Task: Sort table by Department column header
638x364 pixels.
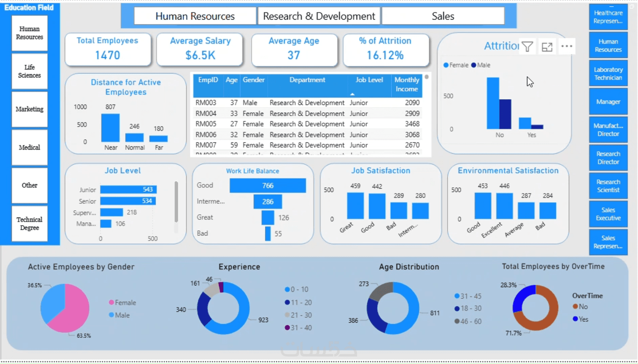Action: coord(307,80)
